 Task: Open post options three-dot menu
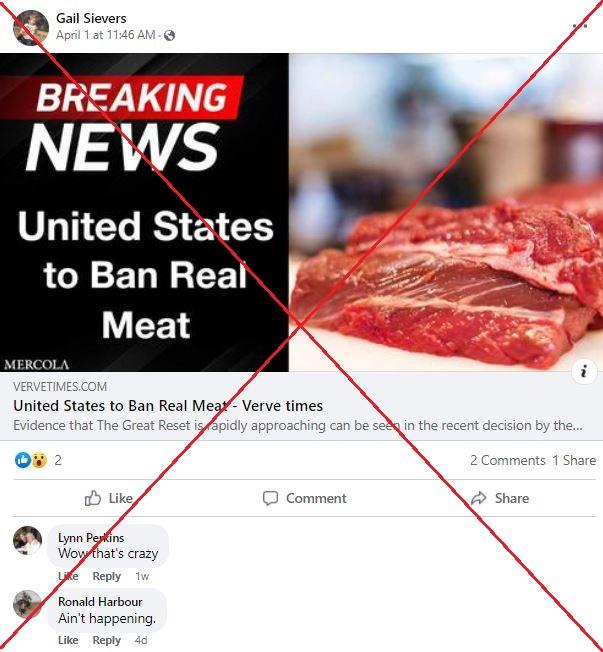580,26
